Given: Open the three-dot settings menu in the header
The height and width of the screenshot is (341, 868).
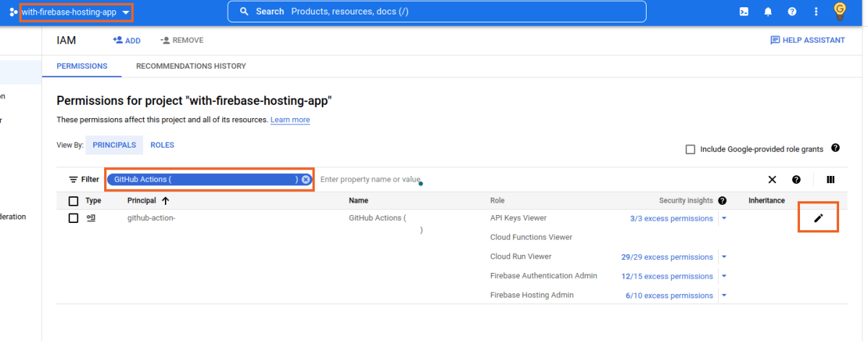Looking at the screenshot, I should pos(816,12).
